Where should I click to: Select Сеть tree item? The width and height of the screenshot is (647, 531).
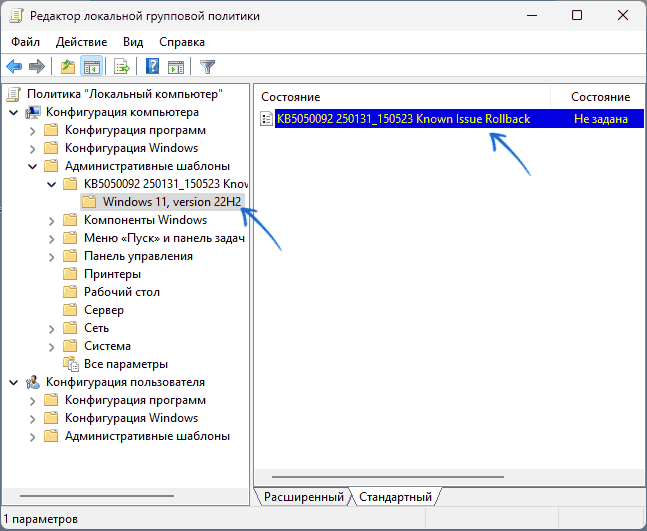(x=96, y=328)
